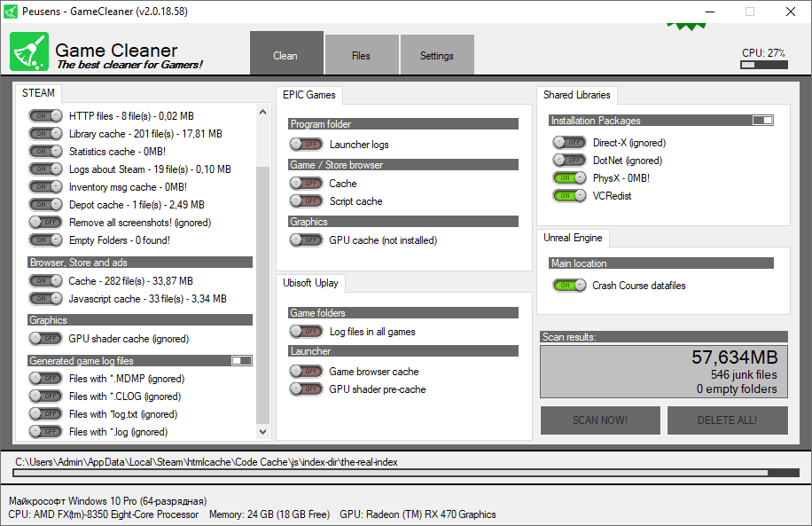Viewport: 812px width, 526px height.
Task: Open the STEAM section tab
Action: (x=38, y=93)
